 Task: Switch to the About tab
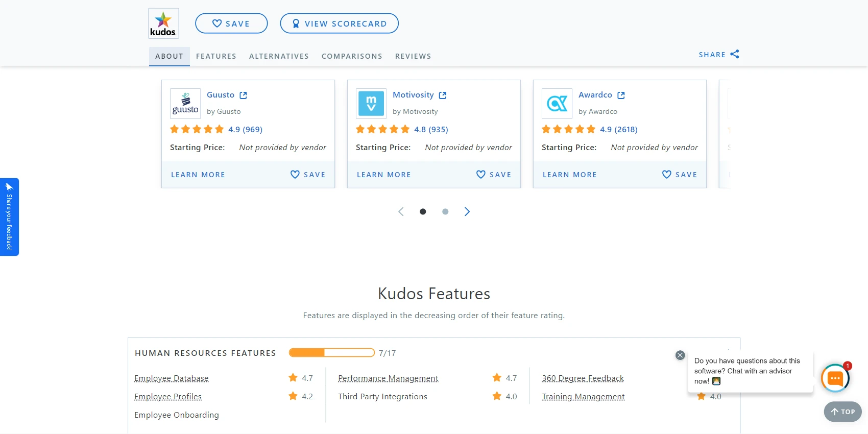pyautogui.click(x=169, y=56)
